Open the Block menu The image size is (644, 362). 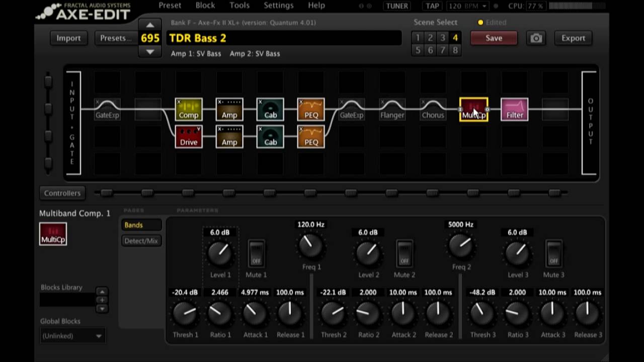click(x=205, y=6)
